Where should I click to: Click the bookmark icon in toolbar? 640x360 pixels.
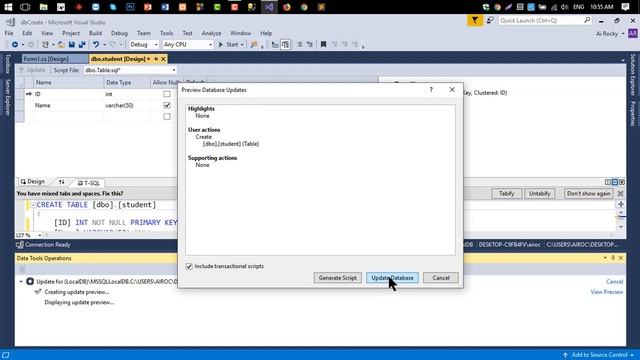(x=323, y=44)
